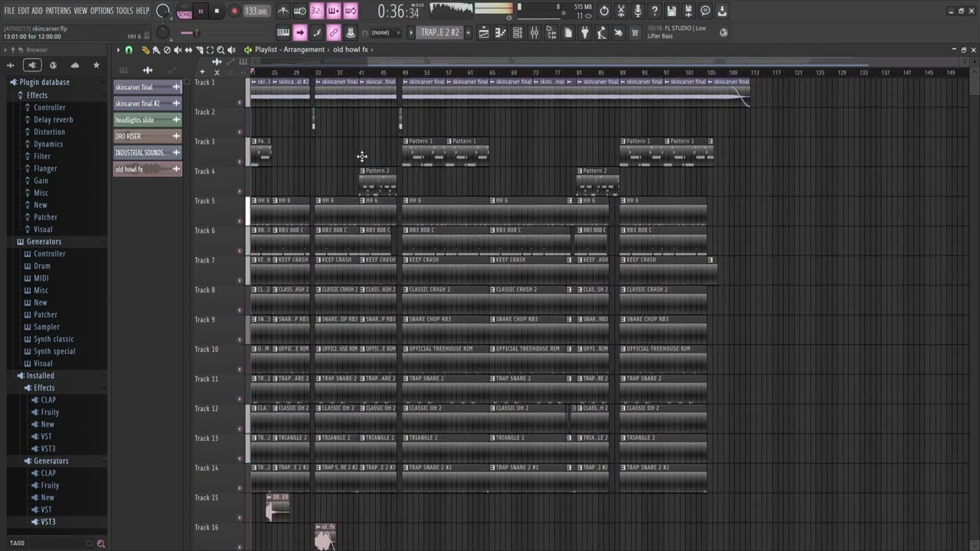Select the DRO RISER clip in picker
This screenshot has height=551, width=980.
pyautogui.click(x=148, y=136)
